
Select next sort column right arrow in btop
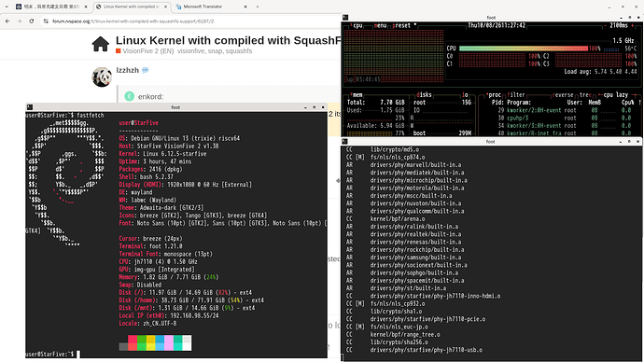pyautogui.click(x=635, y=95)
